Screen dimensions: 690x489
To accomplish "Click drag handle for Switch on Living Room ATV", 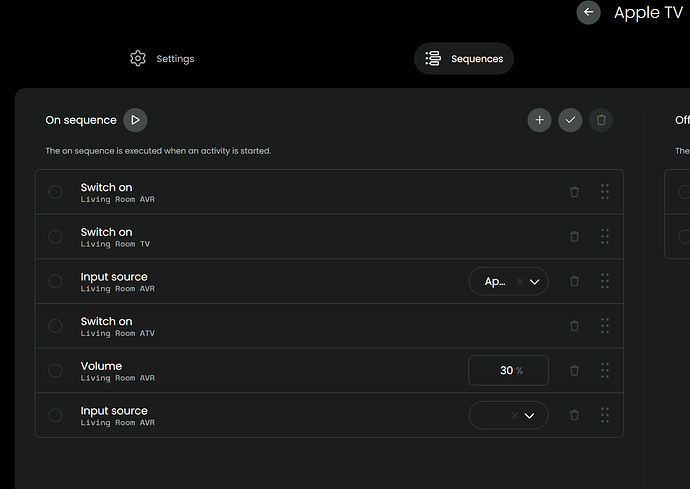I will point(605,326).
